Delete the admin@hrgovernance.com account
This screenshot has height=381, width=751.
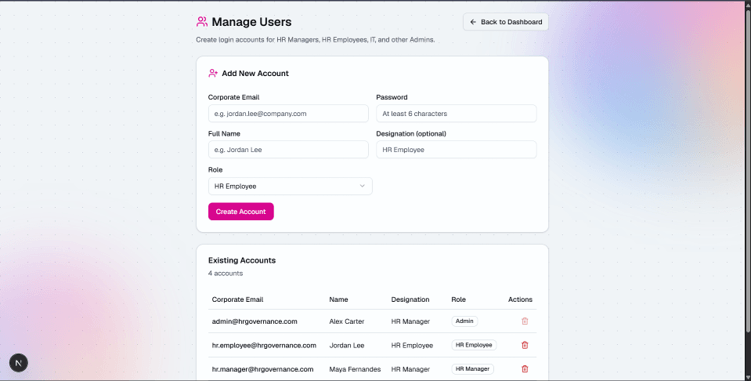pos(524,321)
